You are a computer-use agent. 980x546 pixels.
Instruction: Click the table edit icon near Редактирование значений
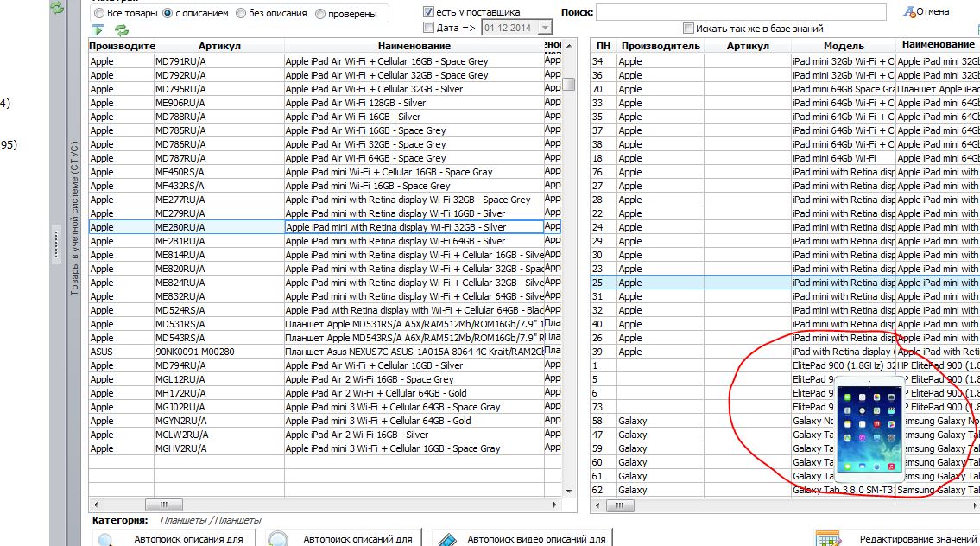pos(828,540)
